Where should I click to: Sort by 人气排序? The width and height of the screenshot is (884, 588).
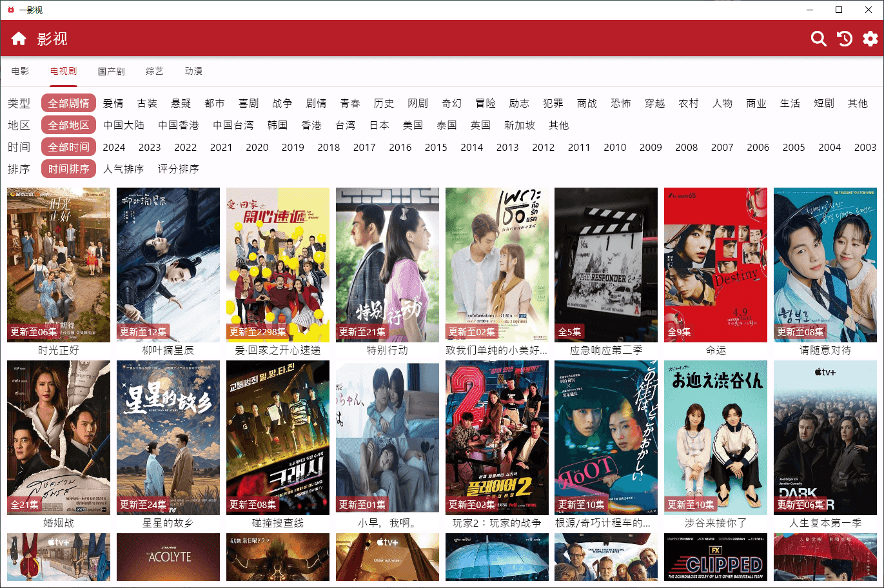click(x=123, y=169)
